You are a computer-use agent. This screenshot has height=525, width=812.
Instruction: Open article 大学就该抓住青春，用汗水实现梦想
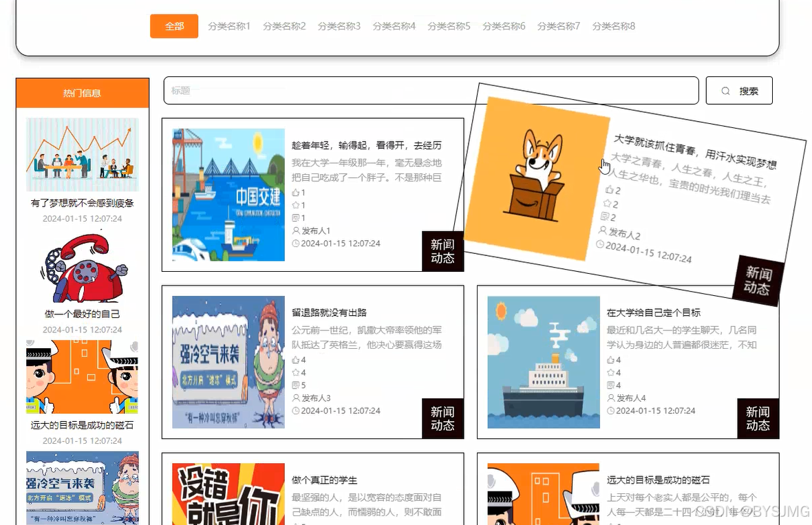[695, 152]
